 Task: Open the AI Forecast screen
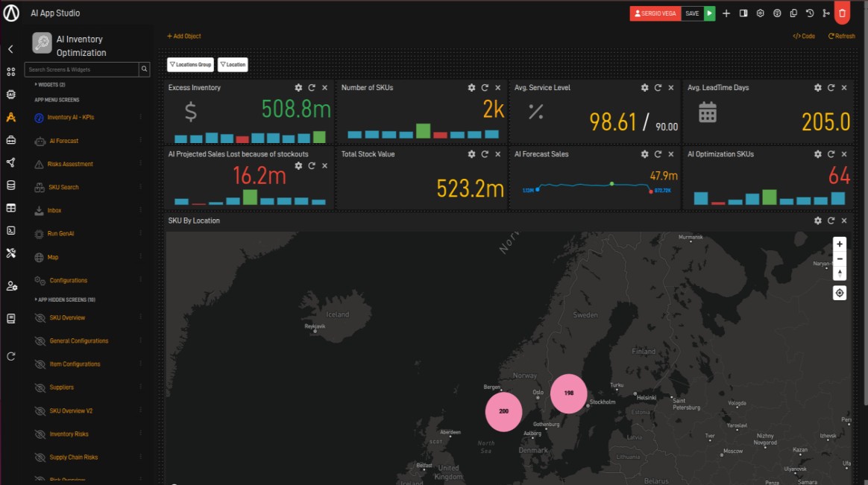pos(63,141)
